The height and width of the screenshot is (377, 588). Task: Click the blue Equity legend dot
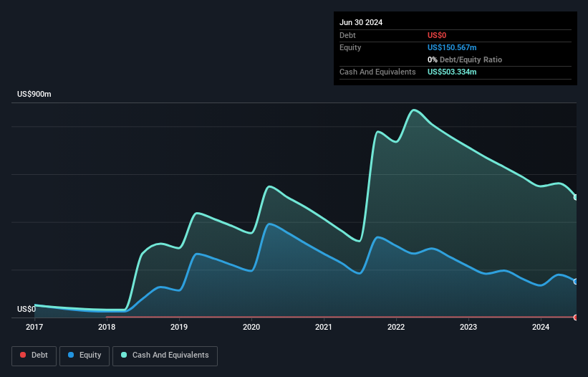pyautogui.click(x=71, y=355)
